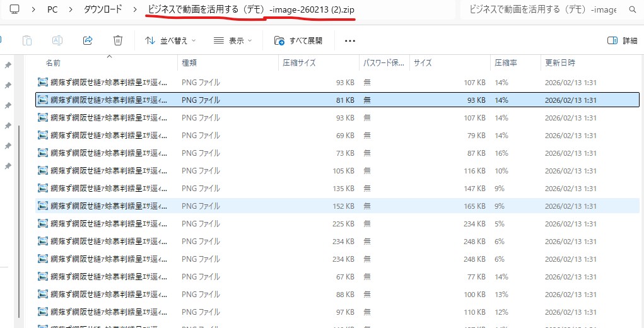Click the Copy icon in the toolbar
The height and width of the screenshot is (328, 644).
pos(27,40)
